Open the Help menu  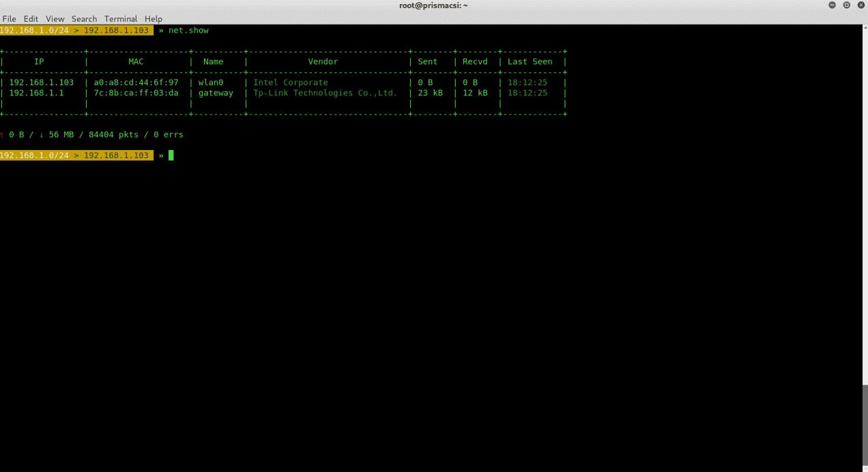(x=154, y=18)
